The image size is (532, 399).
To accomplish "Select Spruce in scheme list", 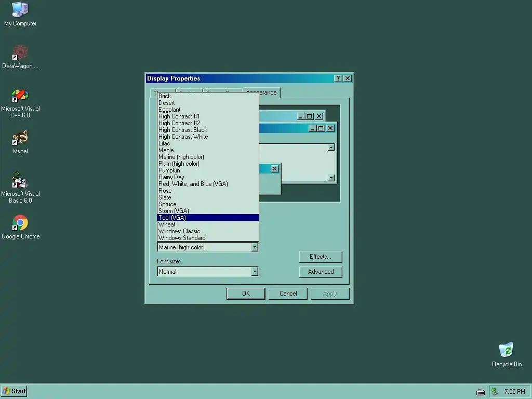I will pyautogui.click(x=208, y=204).
